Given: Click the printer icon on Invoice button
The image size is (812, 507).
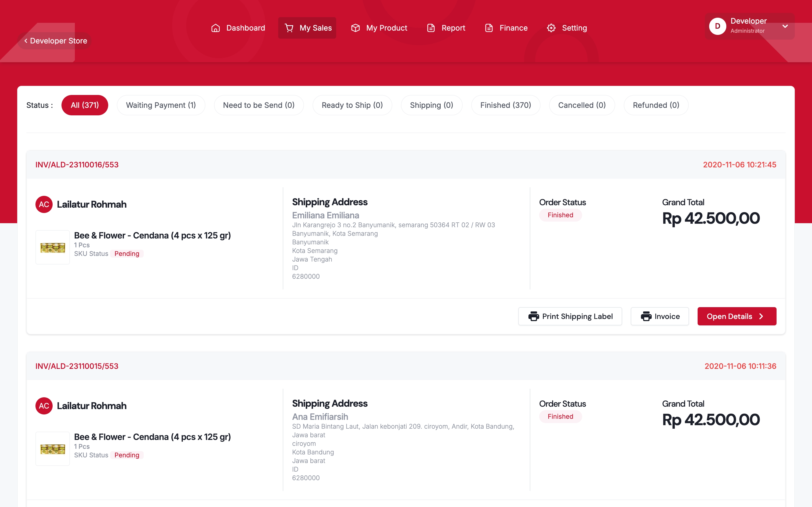Looking at the screenshot, I should pos(646,316).
